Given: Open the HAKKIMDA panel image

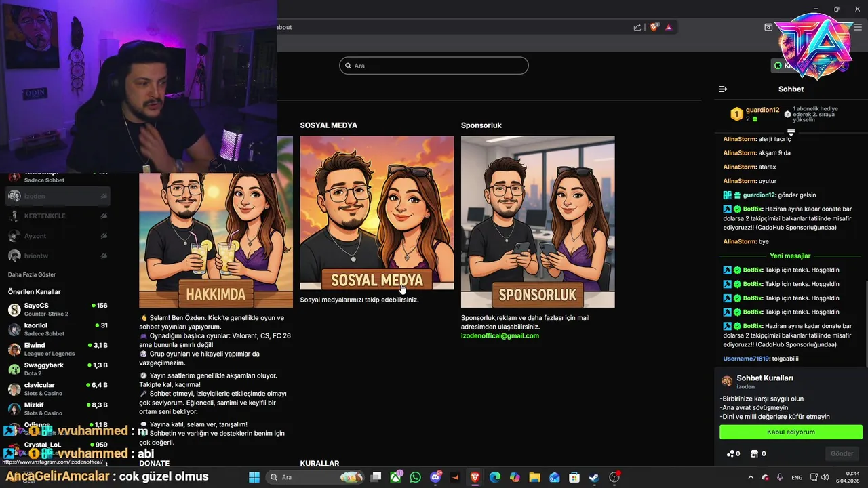Looking at the screenshot, I should tap(216, 240).
